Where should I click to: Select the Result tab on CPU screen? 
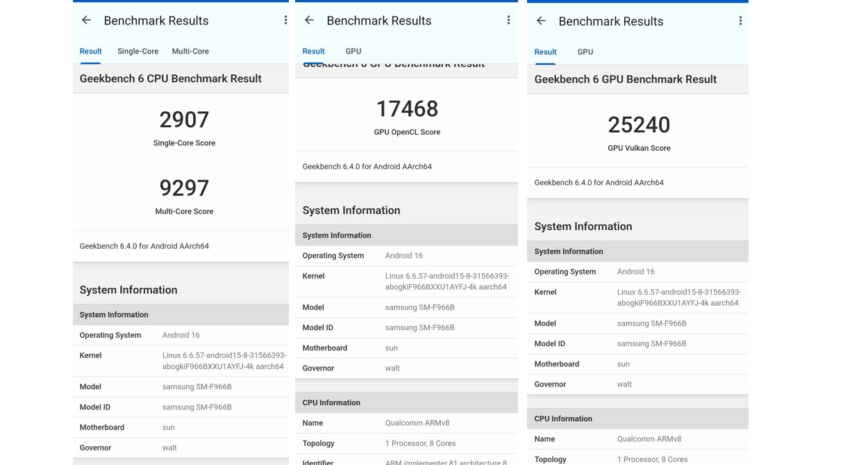pos(90,51)
